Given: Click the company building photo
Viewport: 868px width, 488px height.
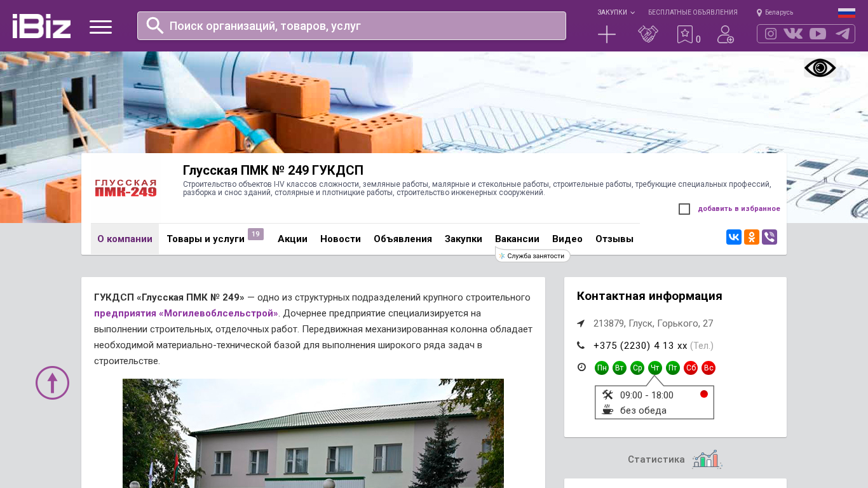Looking at the screenshot, I should [313, 433].
